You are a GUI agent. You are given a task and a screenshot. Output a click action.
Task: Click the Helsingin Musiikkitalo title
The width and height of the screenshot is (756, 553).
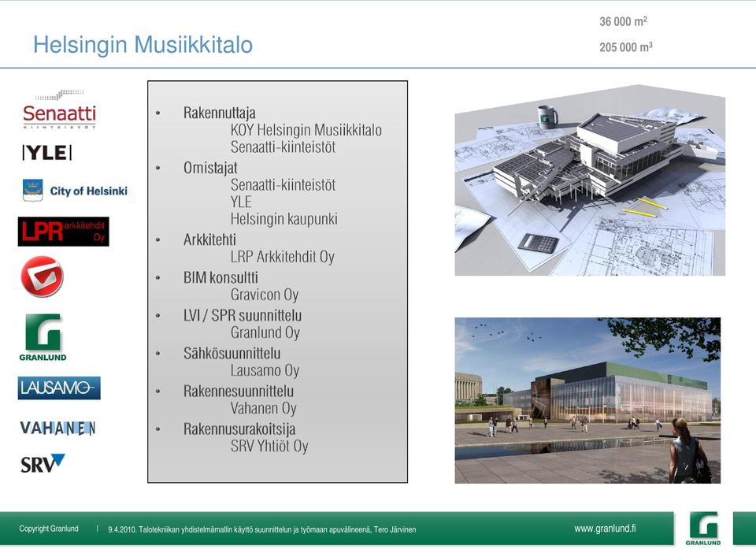pyautogui.click(x=143, y=44)
